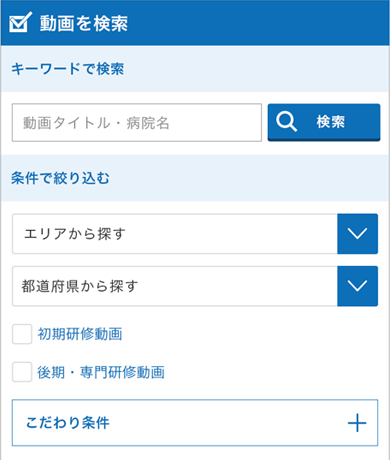This screenshot has height=460, width=390.
Task: Open the 都道府県から探す dropdown field
Action: pyautogui.click(x=195, y=286)
